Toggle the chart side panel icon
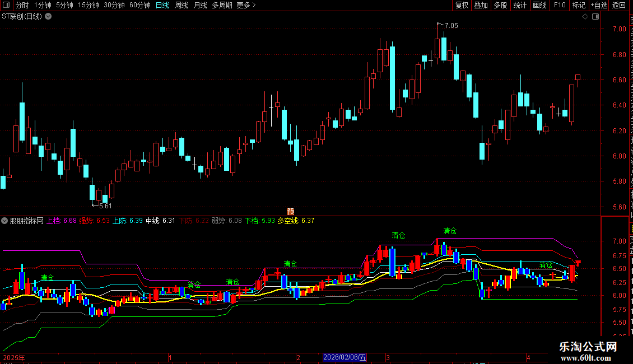Viewport: 633px width, 364px height. click(595, 17)
